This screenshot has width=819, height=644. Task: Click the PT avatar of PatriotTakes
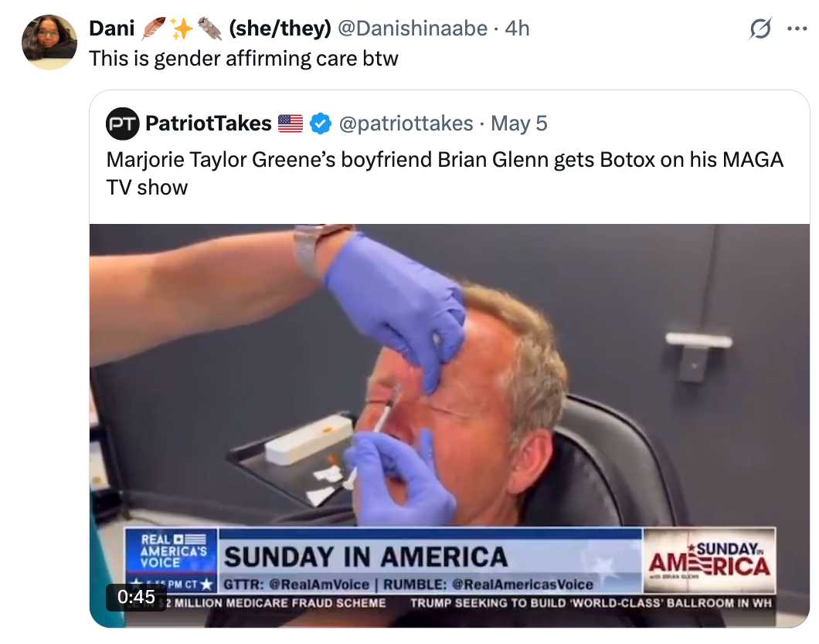tap(121, 122)
